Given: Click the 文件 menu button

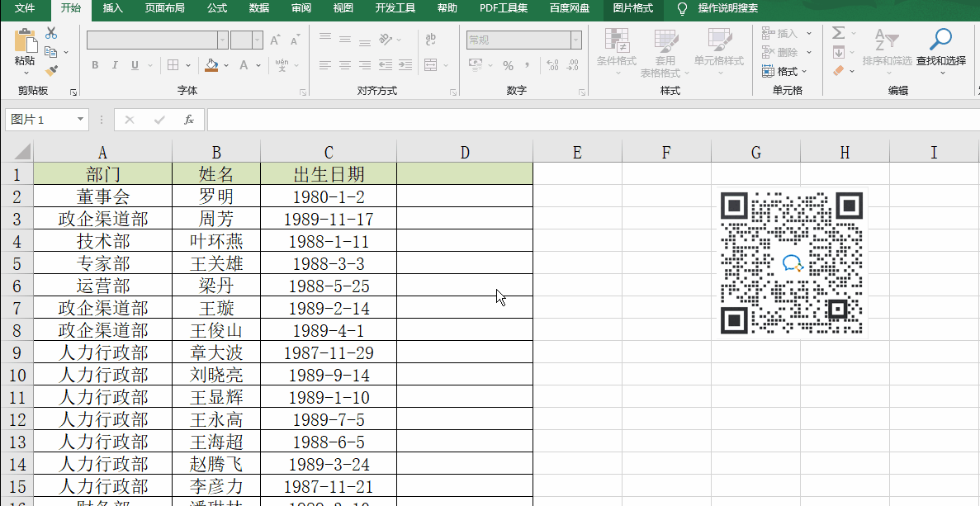Looking at the screenshot, I should [25, 8].
